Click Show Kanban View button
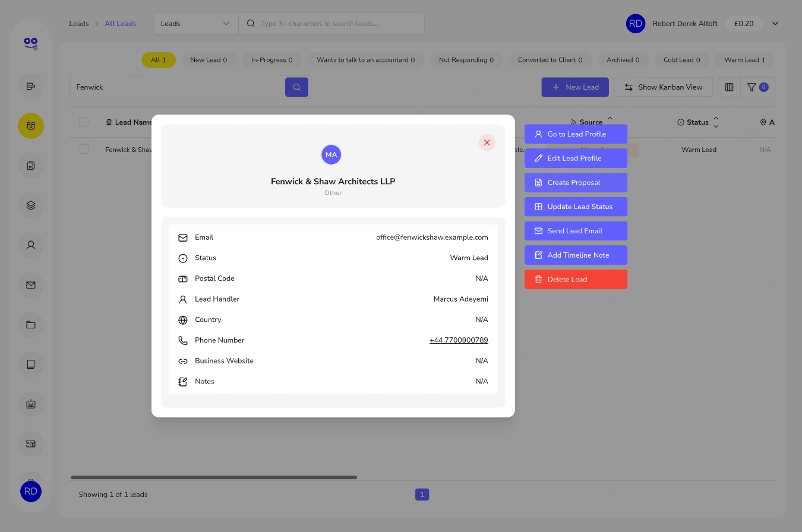The width and height of the screenshot is (802, 532). click(663, 87)
